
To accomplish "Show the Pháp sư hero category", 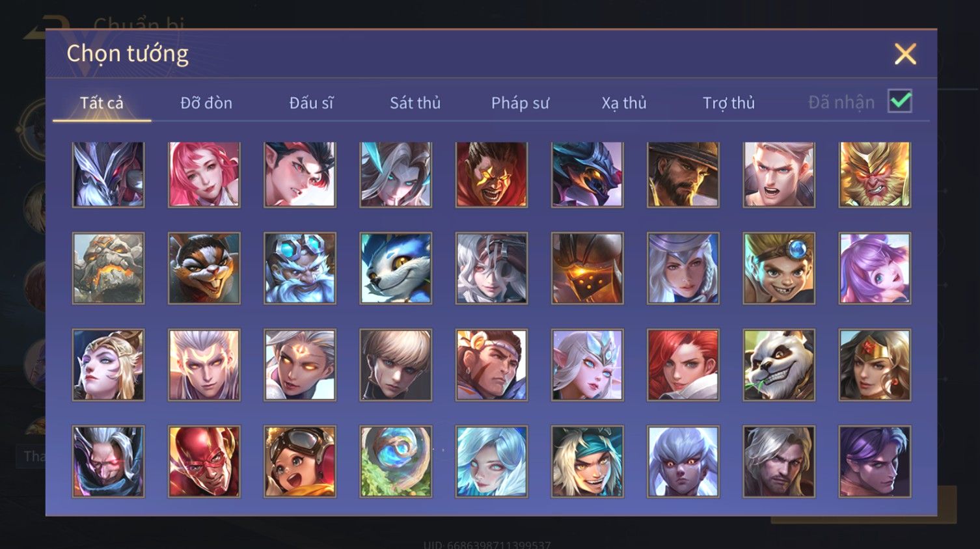I will [x=520, y=103].
